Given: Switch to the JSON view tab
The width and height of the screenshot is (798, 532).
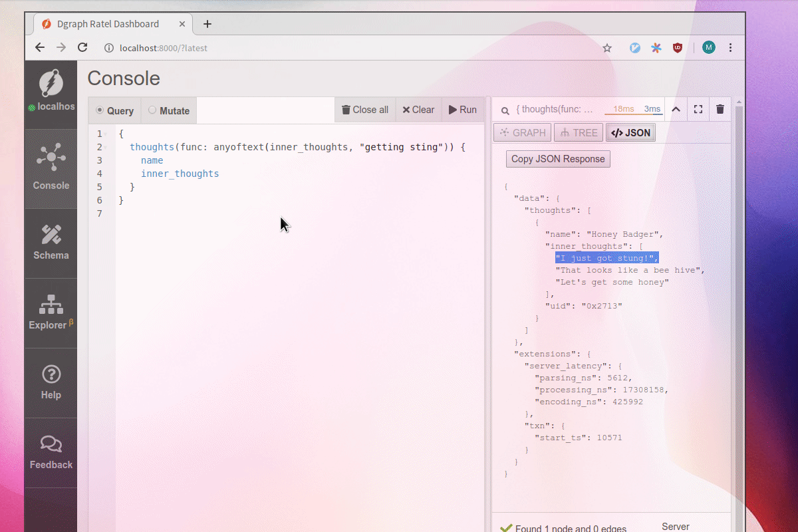Looking at the screenshot, I should pos(630,132).
